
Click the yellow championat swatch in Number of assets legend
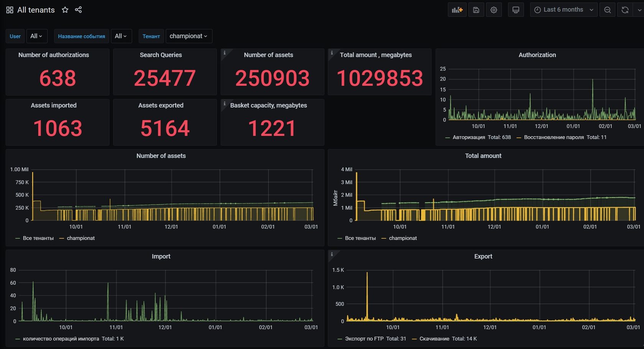[x=62, y=239]
